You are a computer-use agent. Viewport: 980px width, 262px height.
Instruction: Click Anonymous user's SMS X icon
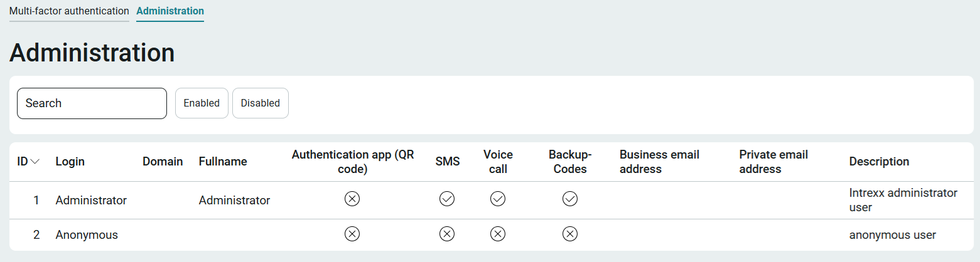pyautogui.click(x=447, y=234)
